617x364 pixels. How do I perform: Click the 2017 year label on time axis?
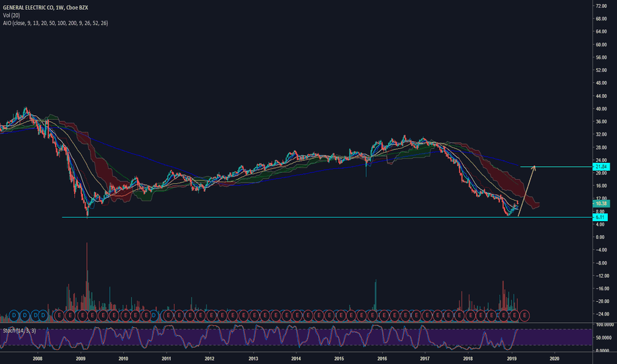[424, 359]
